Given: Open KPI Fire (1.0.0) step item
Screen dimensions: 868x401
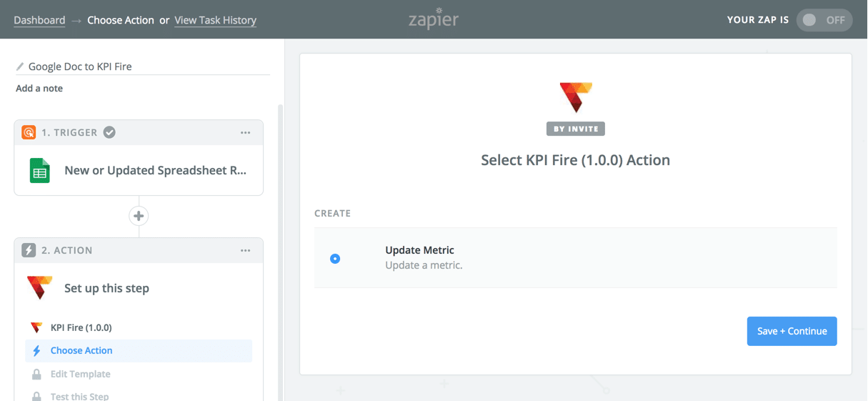Looking at the screenshot, I should pos(81,327).
